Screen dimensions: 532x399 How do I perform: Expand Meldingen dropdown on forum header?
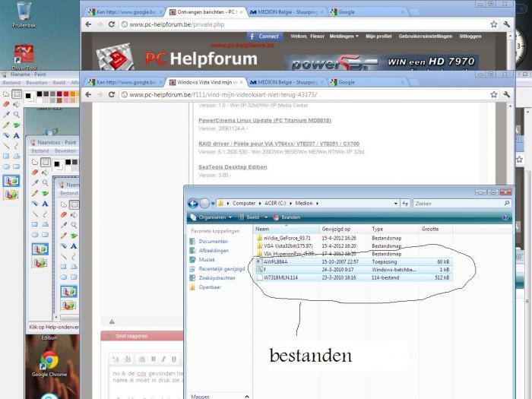click(344, 36)
